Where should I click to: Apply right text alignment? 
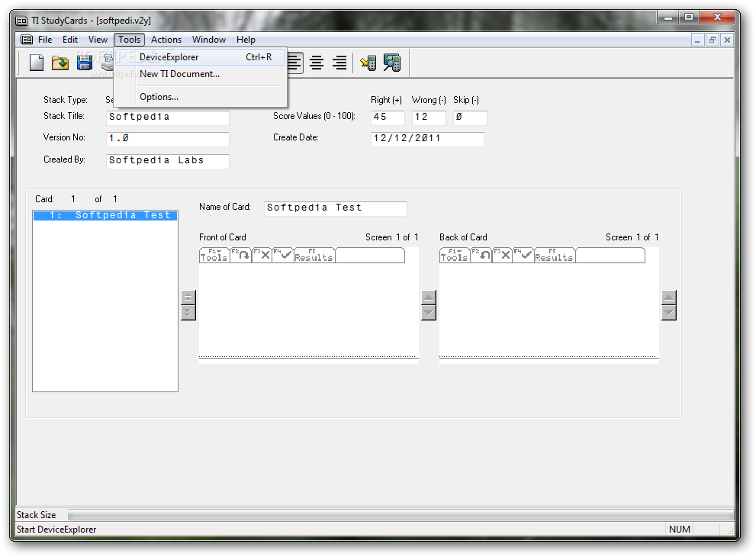[x=340, y=63]
